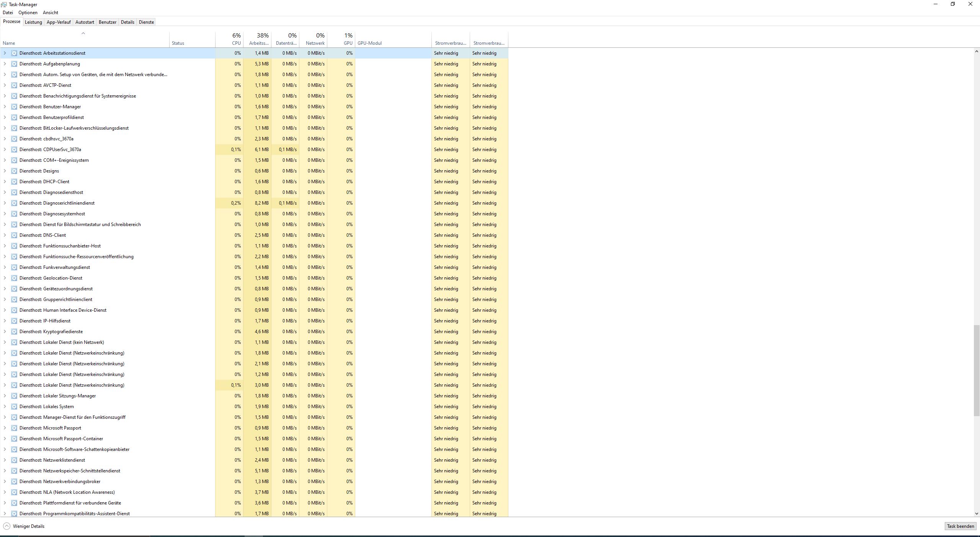Expand Diensthost: IP-Hilfsdienst process group
The image size is (980, 537).
[5, 321]
